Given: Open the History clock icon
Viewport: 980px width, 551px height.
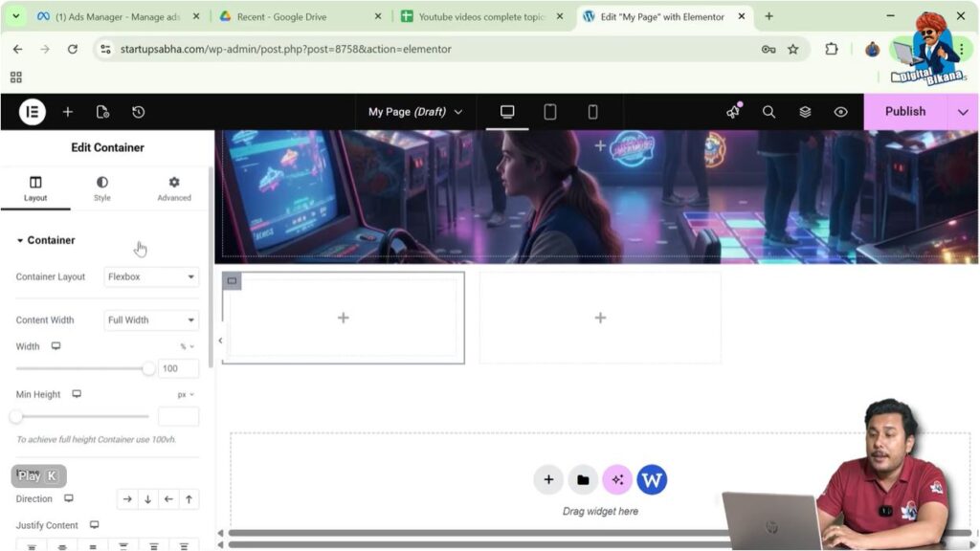Looking at the screenshot, I should point(139,112).
